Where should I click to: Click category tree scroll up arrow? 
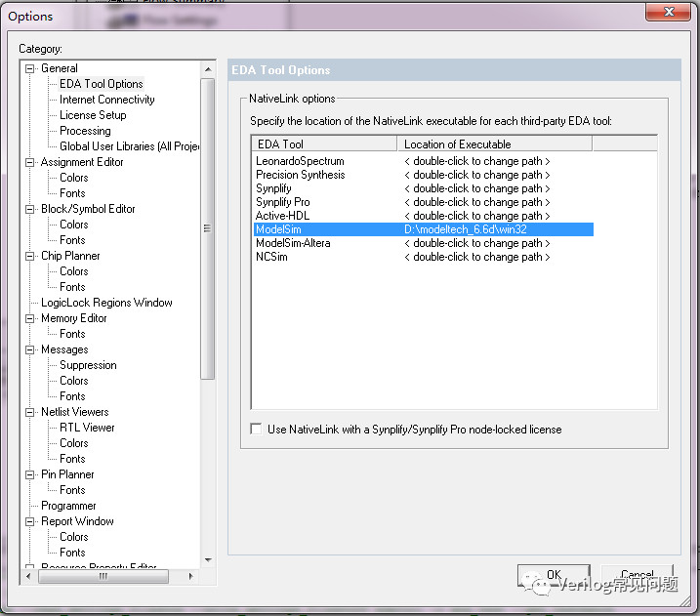[208, 69]
